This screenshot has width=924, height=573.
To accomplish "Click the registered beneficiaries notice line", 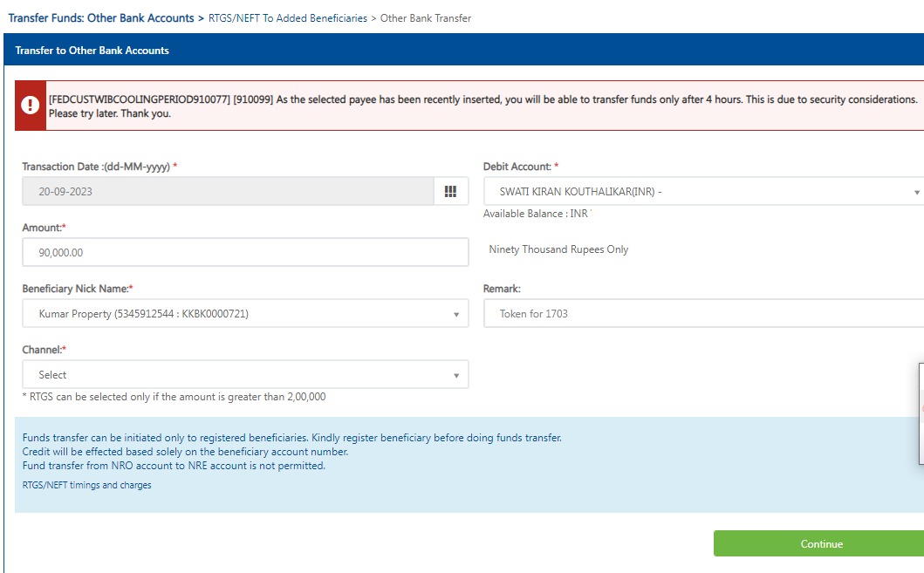I will (291, 438).
